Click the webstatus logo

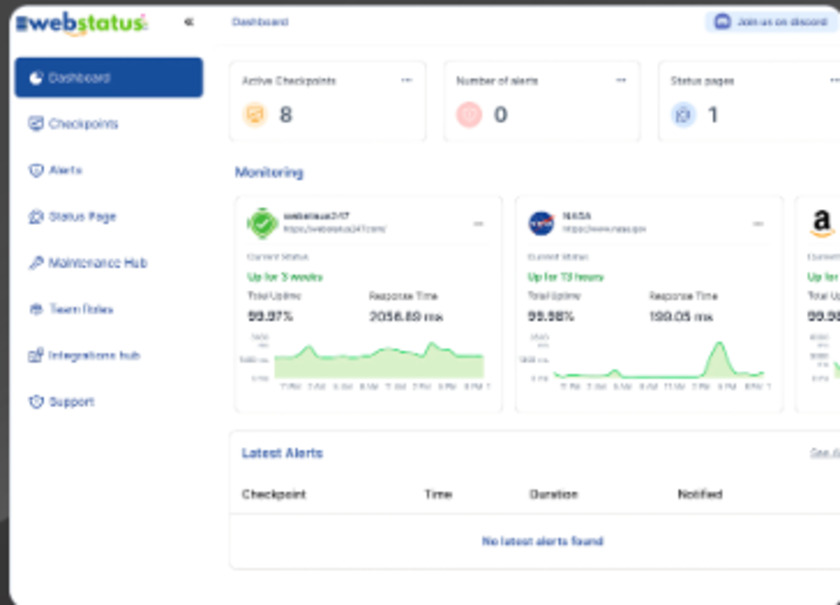[82, 23]
